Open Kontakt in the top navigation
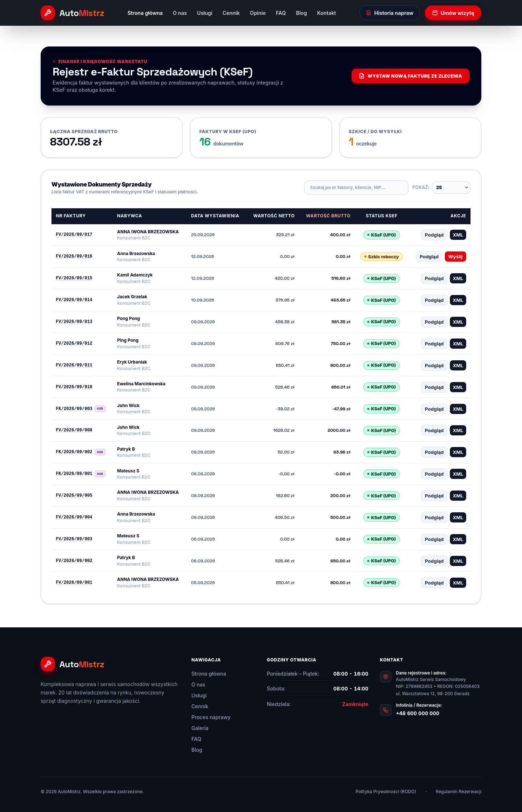This screenshot has height=812, width=522. coord(326,13)
